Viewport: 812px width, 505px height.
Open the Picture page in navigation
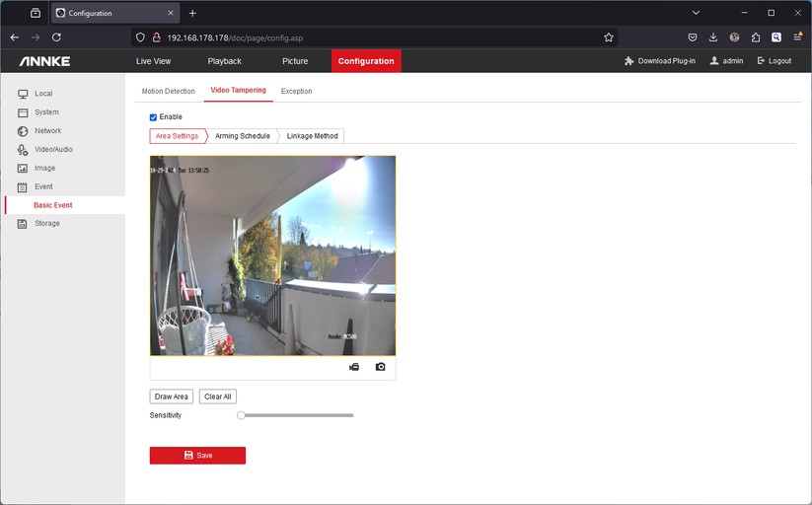coord(295,61)
